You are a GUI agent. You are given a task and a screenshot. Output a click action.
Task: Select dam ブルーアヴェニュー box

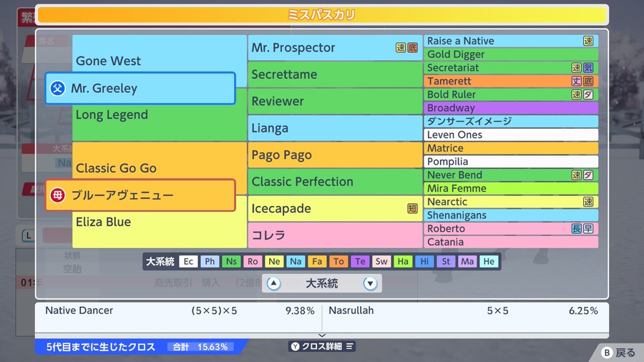point(140,195)
